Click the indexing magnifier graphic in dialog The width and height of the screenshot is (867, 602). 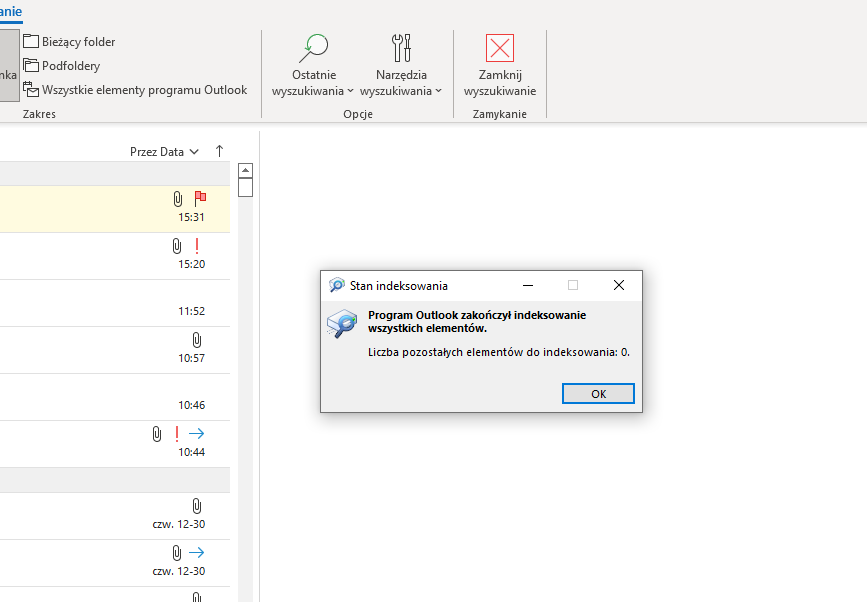pyautogui.click(x=342, y=323)
